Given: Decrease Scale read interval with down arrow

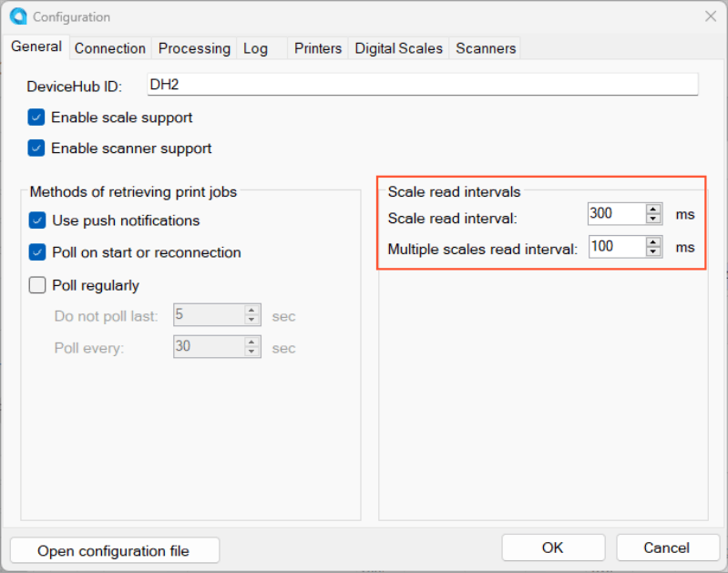Looking at the screenshot, I should (x=653, y=220).
